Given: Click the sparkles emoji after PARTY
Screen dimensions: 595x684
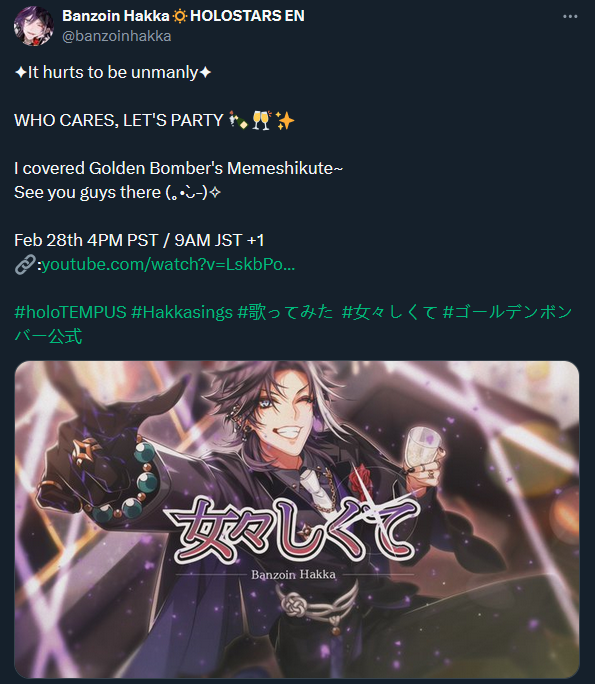Looking at the screenshot, I should (x=285, y=120).
